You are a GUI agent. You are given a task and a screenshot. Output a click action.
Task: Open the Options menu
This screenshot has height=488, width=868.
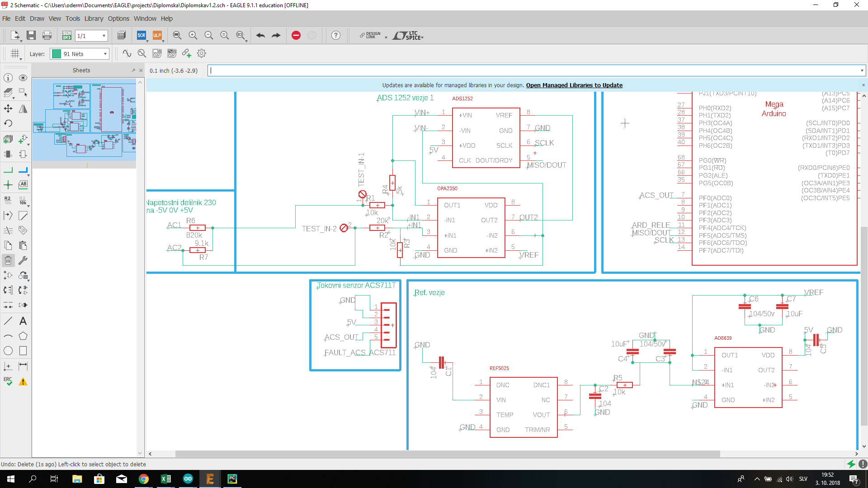[x=118, y=19]
